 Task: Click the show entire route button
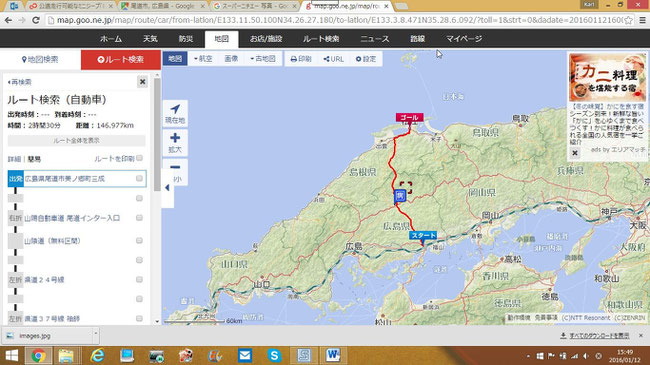click(76, 141)
